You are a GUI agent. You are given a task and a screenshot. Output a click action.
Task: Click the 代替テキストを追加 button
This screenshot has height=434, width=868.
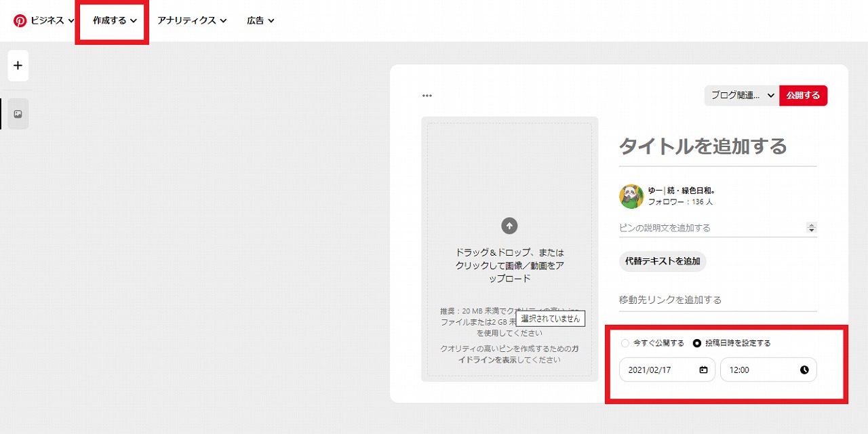click(663, 261)
